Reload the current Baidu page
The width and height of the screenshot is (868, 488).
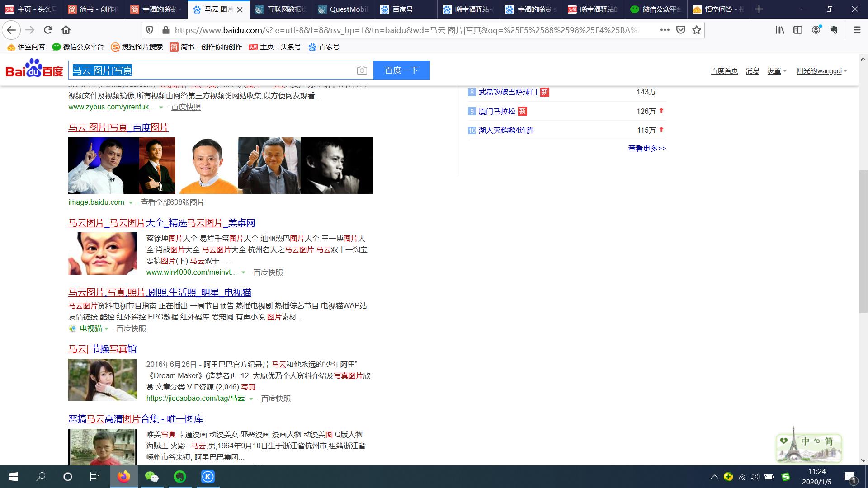point(48,30)
